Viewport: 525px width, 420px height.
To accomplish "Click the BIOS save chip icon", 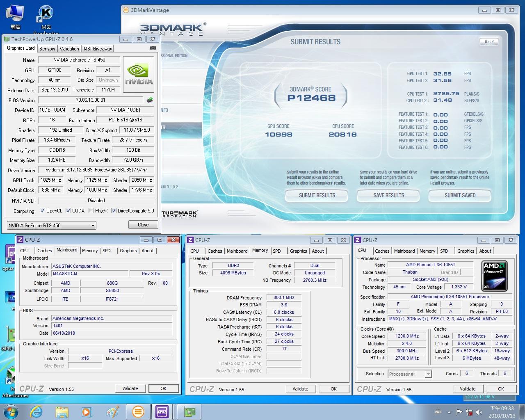I will tap(150, 100).
